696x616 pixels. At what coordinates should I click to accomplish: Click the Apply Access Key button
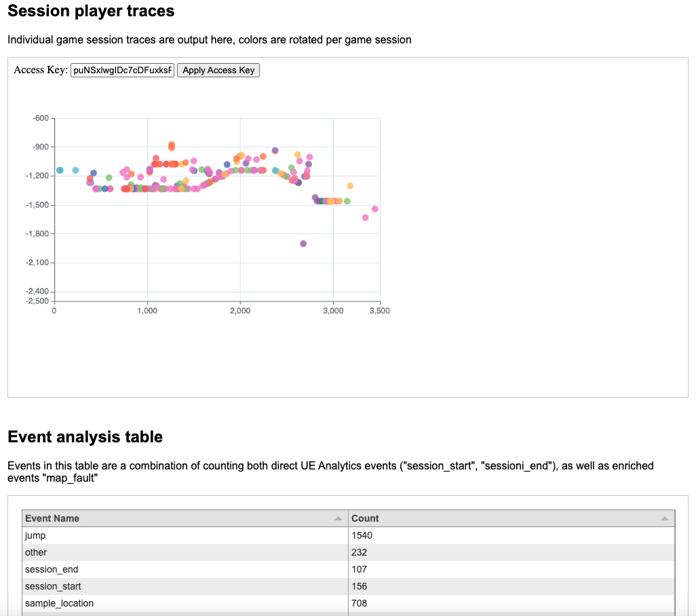[x=218, y=70]
